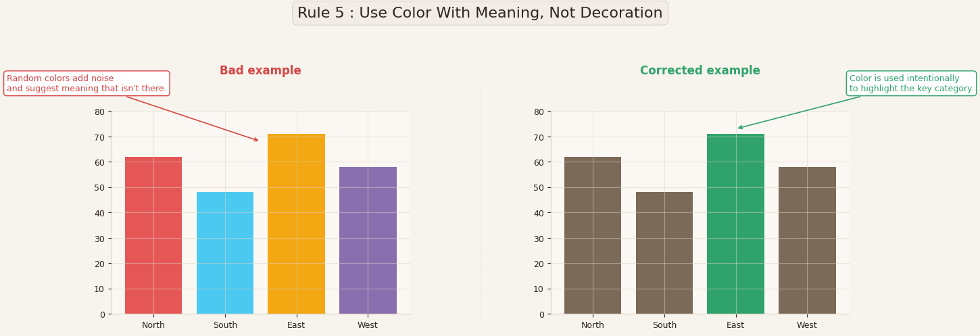The height and width of the screenshot is (336, 980).
Task: Select the brown West bar in corrected example
Action: click(x=807, y=240)
